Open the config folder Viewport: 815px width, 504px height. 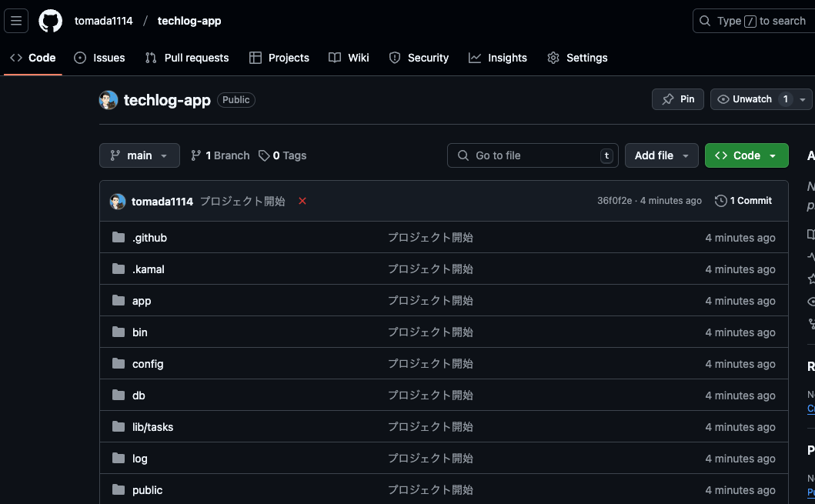[x=148, y=364]
